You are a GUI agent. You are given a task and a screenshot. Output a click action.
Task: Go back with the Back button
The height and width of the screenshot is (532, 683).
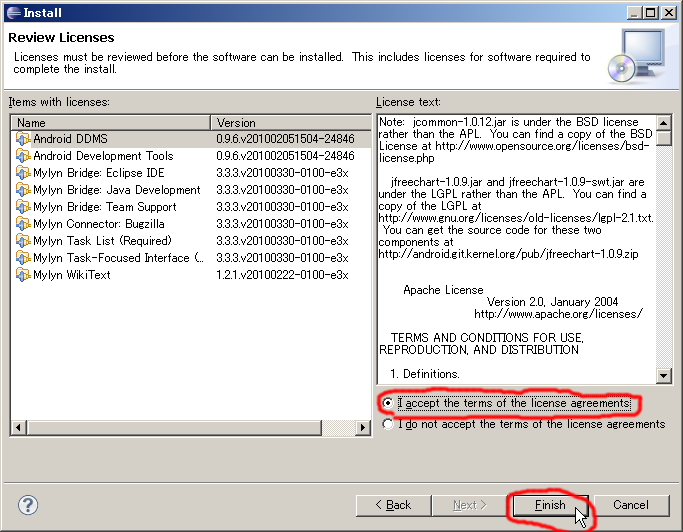pos(393,505)
